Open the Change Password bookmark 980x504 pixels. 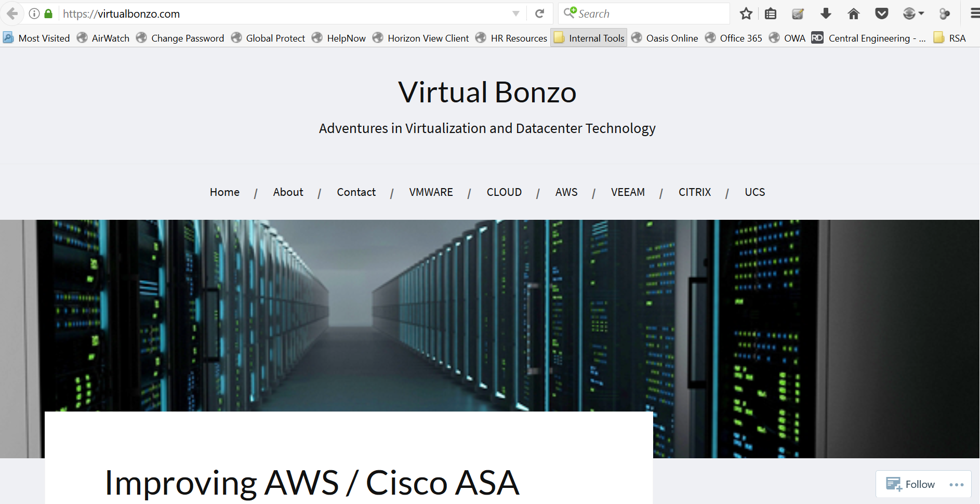(180, 38)
